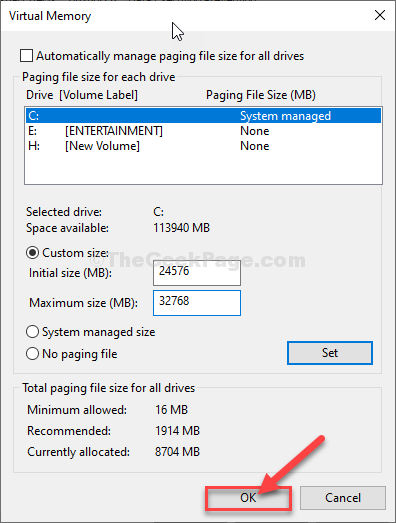Click the Recommended 1914 MB value
The width and height of the screenshot is (396, 523).
tap(177, 431)
